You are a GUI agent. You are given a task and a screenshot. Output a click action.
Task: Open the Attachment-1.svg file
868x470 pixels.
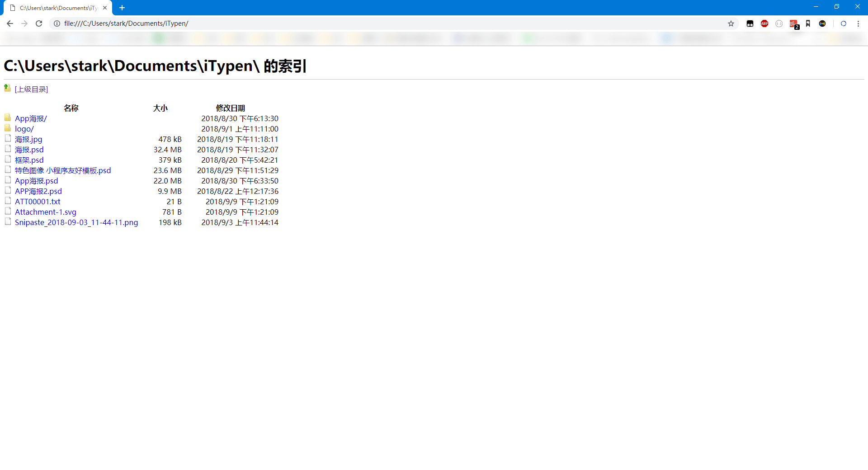[x=45, y=212]
